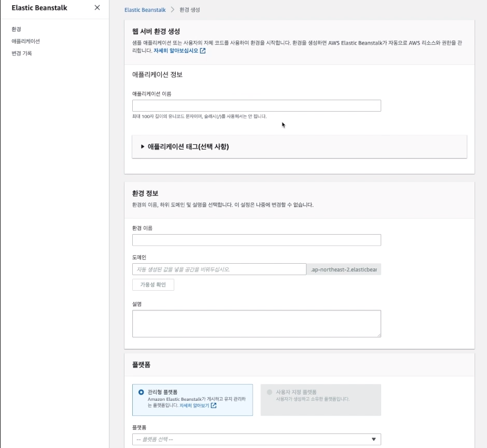Viewport: 487px width, 448px height.
Task: Close the Elastic Beanstalk side panel
Action: (97, 7)
